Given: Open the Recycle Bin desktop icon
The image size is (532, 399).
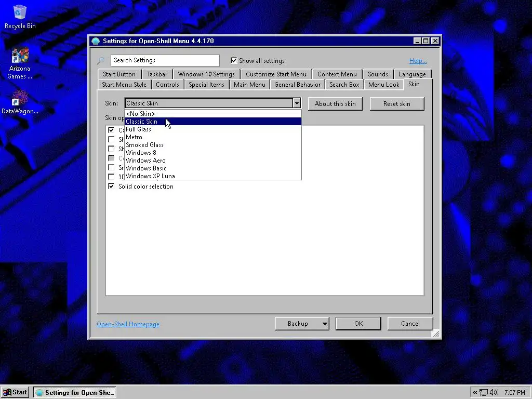Looking at the screenshot, I should pyautogui.click(x=20, y=17).
